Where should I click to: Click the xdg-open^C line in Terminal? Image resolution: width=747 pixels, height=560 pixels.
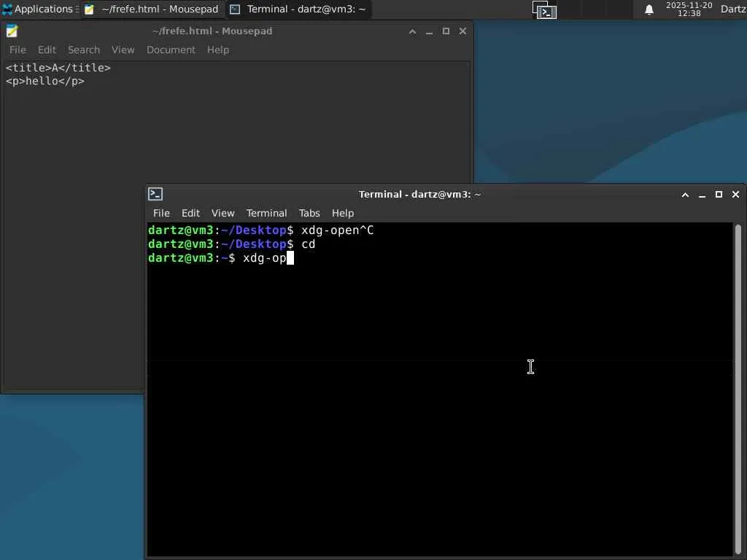260,230
